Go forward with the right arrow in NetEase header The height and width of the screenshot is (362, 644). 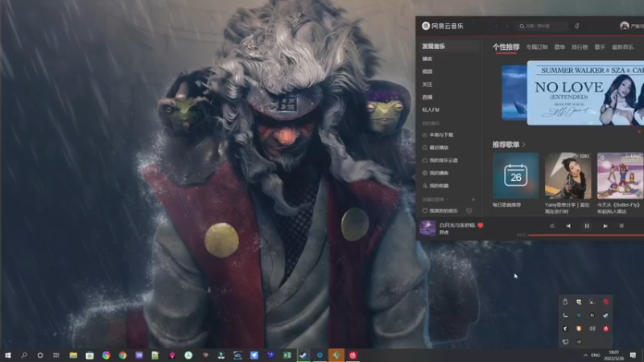pos(507,27)
